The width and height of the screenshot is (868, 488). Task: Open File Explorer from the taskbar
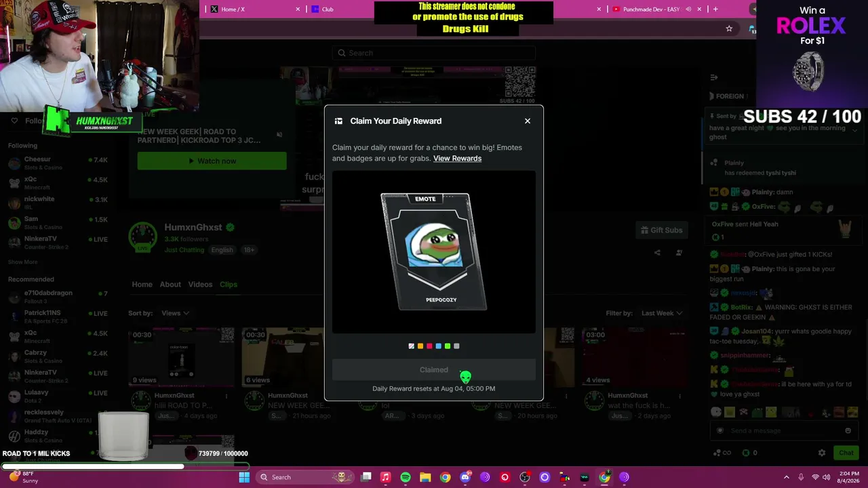click(425, 477)
